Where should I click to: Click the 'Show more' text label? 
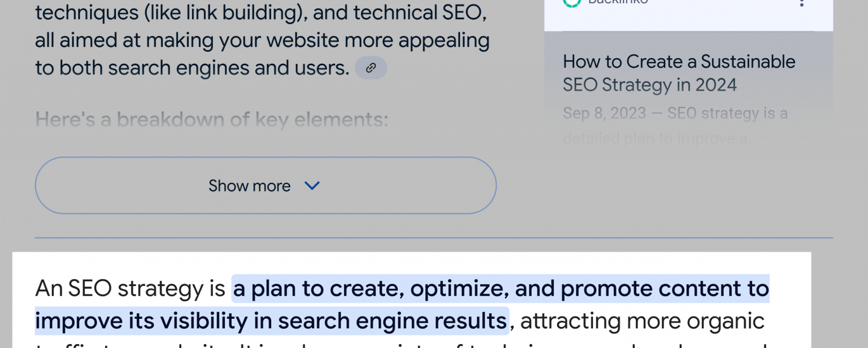[249, 186]
